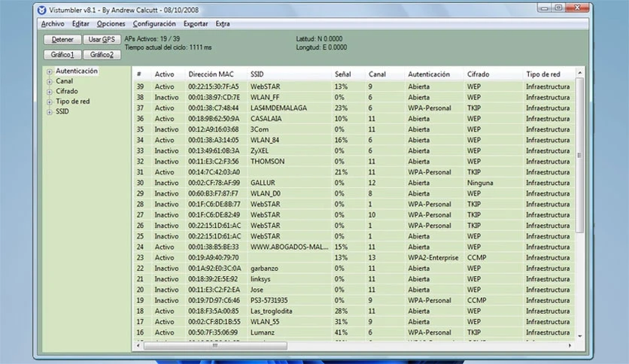Click the Latitud: N 0.0000 readout
The height and width of the screenshot is (364, 629).
tap(319, 39)
